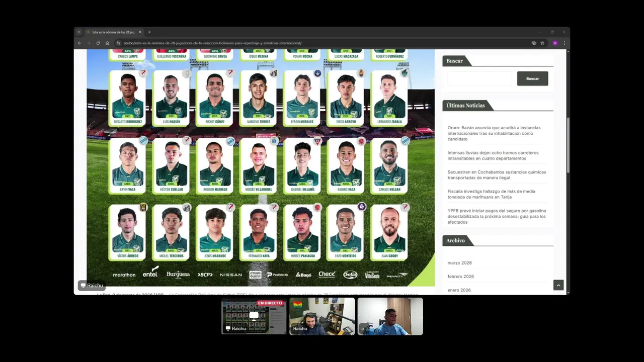Click the Nissan sponsor logo
644x362 pixels.
[231, 275]
